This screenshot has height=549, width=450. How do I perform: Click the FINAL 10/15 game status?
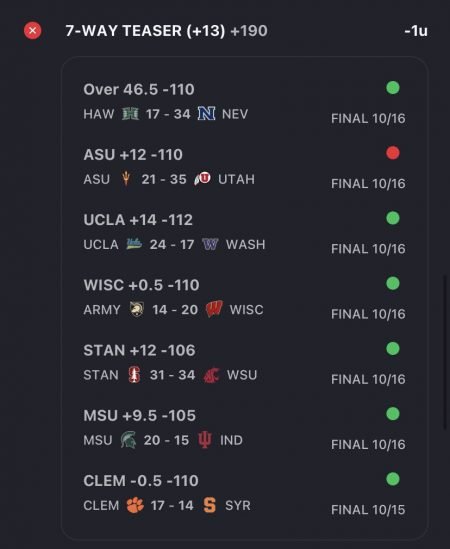pyautogui.click(x=368, y=510)
